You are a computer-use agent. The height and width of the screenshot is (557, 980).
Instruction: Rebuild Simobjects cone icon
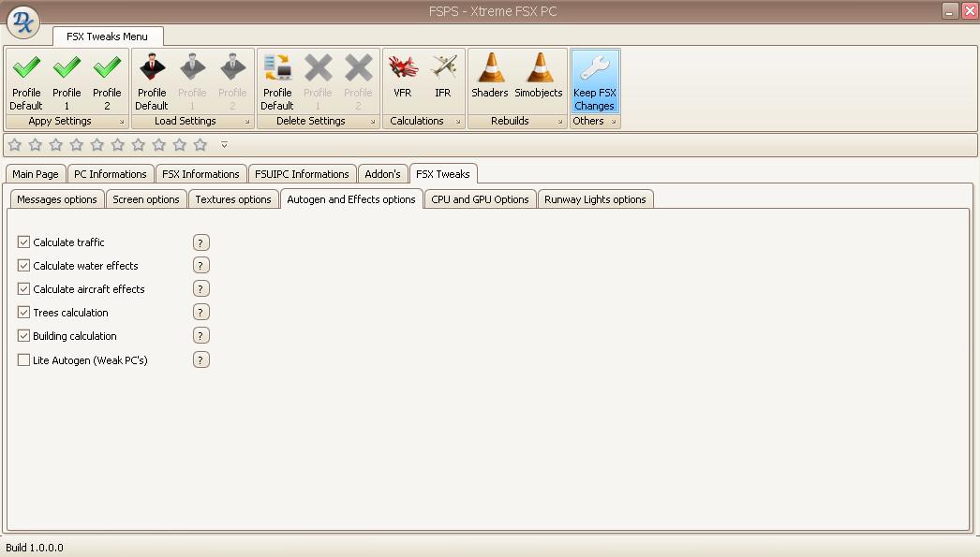click(540, 67)
